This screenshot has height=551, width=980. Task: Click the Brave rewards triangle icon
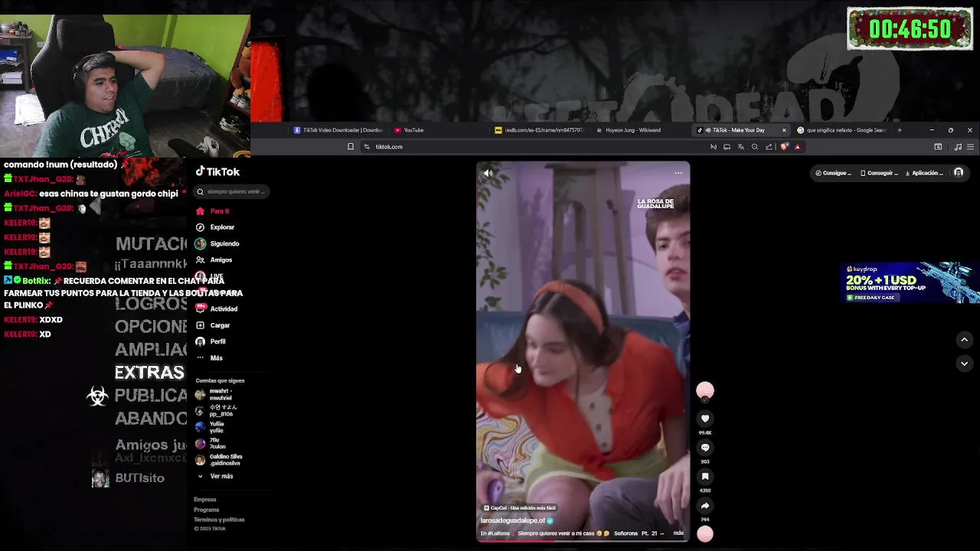[x=797, y=147]
